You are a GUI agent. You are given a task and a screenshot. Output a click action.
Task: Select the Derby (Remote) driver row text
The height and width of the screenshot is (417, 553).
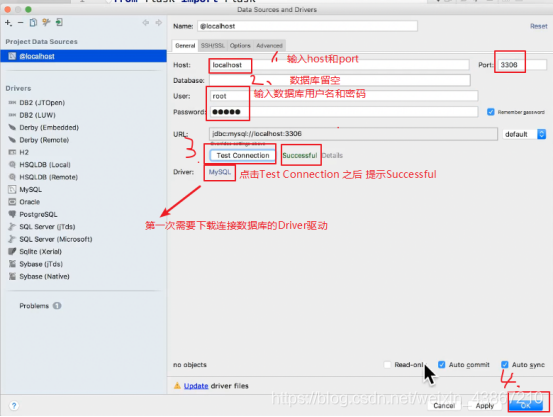[x=44, y=140]
